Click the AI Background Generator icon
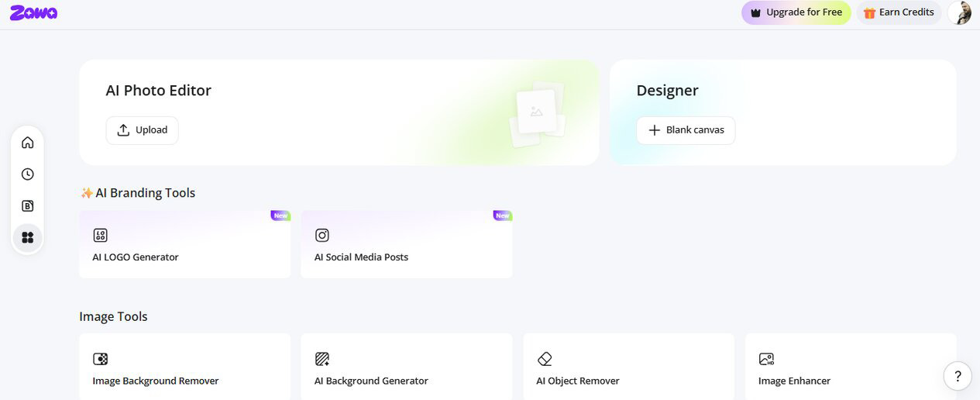 coord(322,359)
